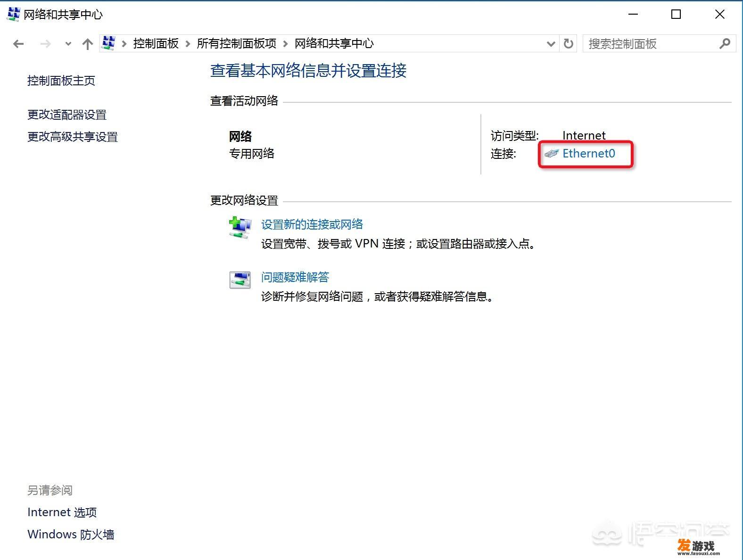Close the 网络和共享中心 window
This screenshot has height=560, width=743.
click(x=720, y=14)
